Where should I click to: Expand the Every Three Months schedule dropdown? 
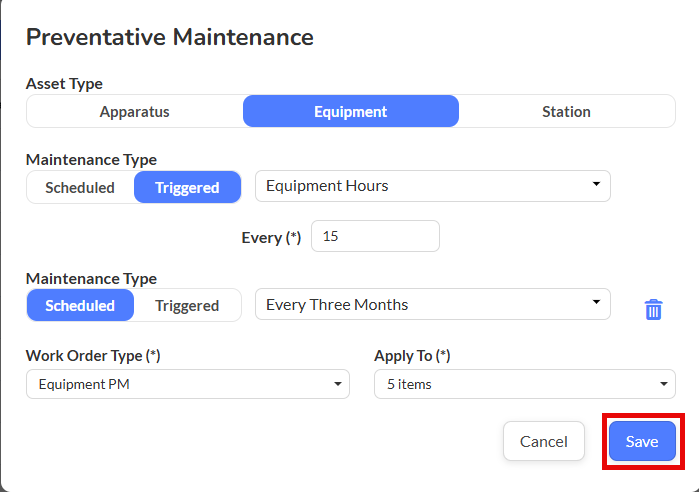click(432, 304)
